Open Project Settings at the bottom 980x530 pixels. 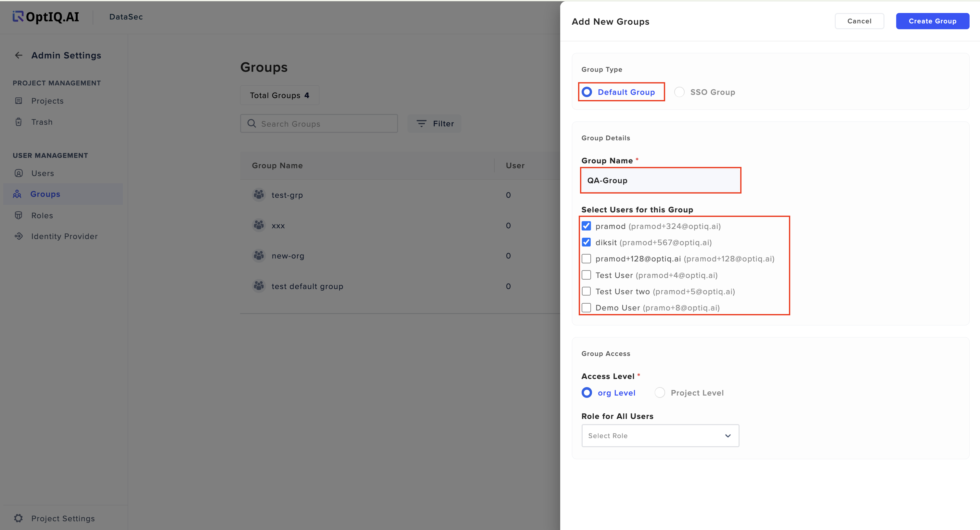pos(63,518)
